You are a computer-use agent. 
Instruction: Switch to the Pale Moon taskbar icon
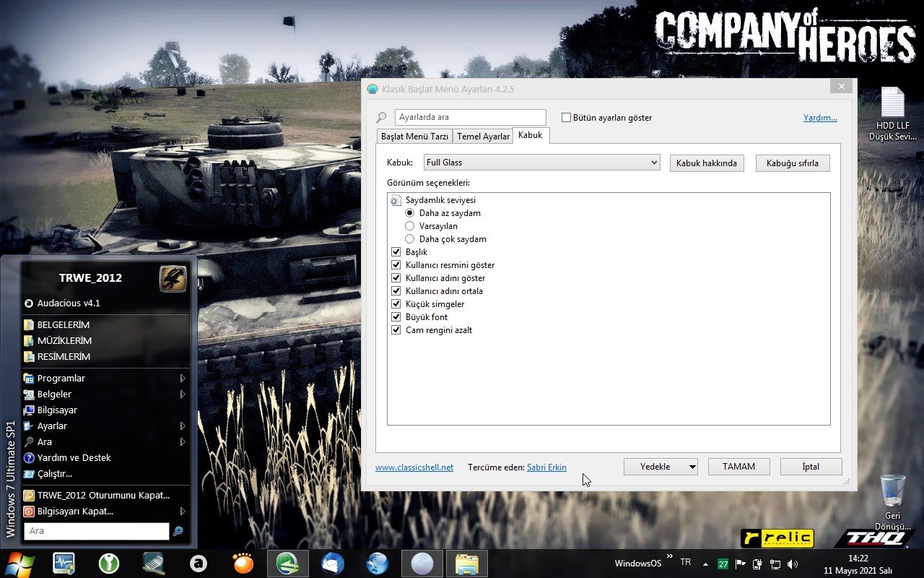[422, 564]
